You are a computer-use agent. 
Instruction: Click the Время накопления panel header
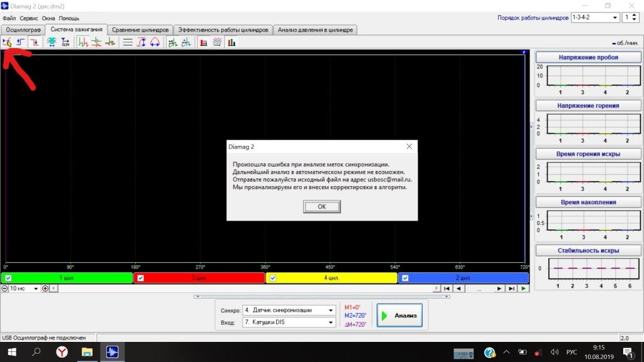click(588, 202)
